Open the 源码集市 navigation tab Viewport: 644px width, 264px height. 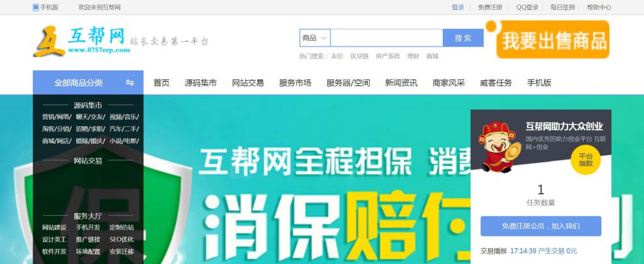pos(201,83)
